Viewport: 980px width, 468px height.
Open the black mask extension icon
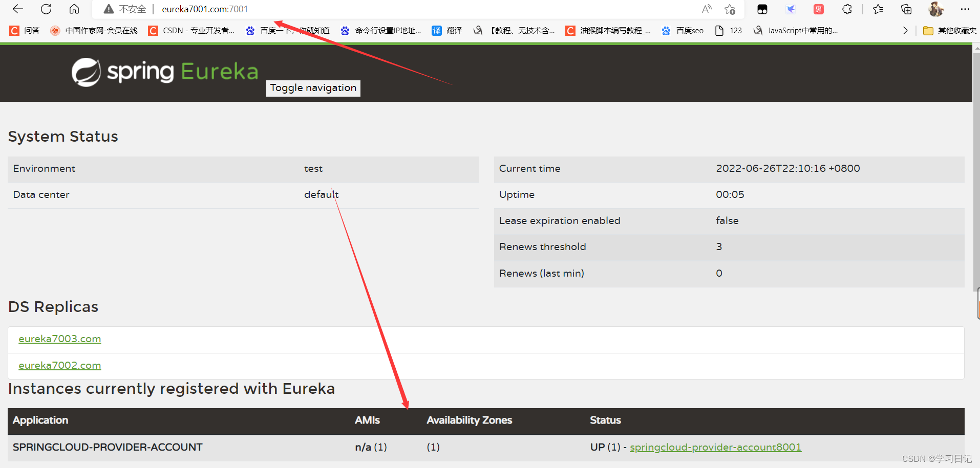762,9
